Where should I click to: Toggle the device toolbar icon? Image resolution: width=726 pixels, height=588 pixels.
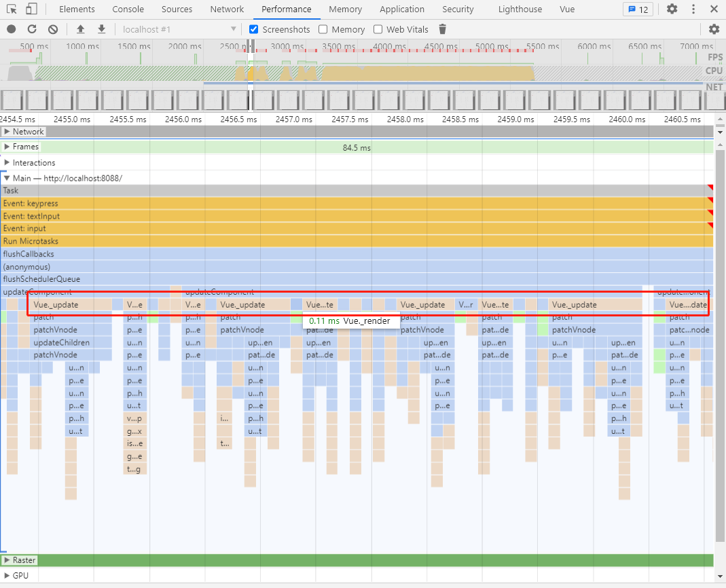pos(31,10)
